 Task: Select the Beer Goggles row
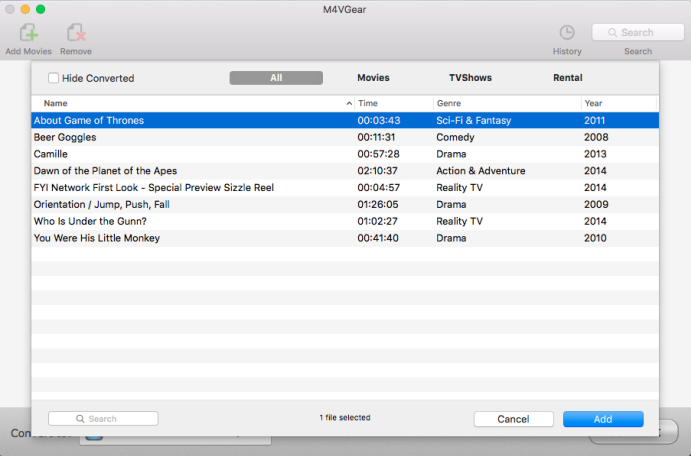click(345, 137)
